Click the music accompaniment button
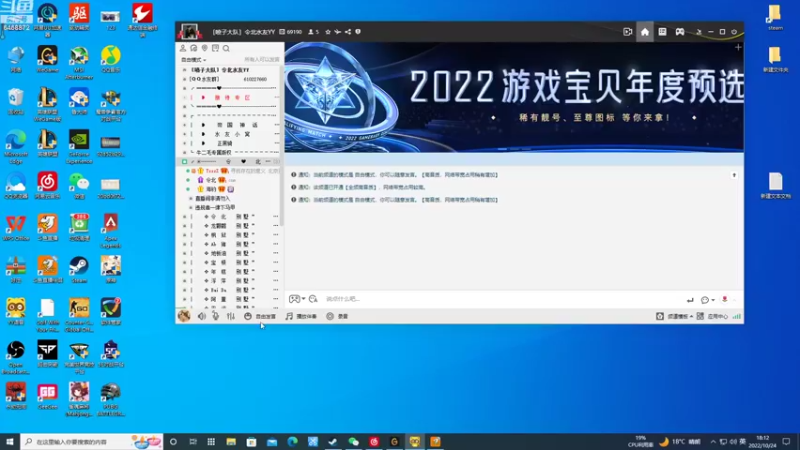 [x=301, y=316]
